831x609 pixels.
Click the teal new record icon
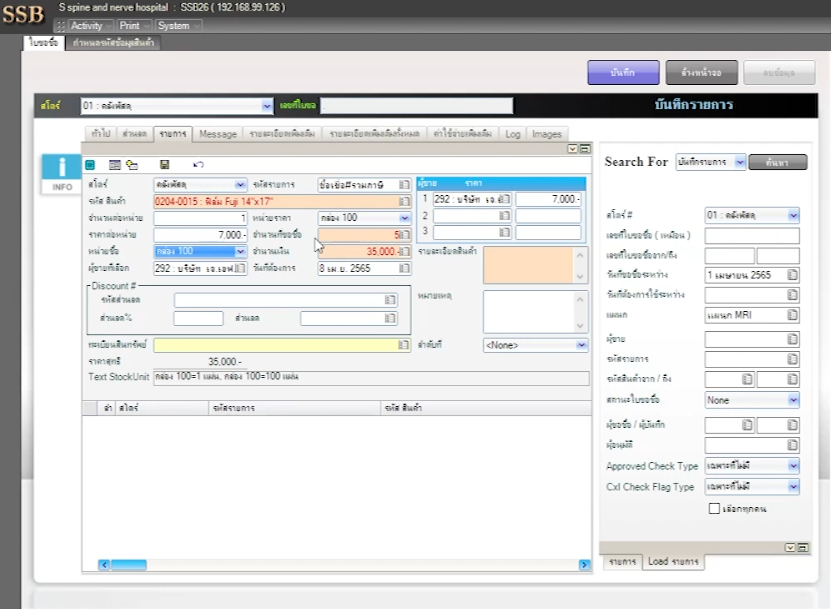[x=90, y=164]
